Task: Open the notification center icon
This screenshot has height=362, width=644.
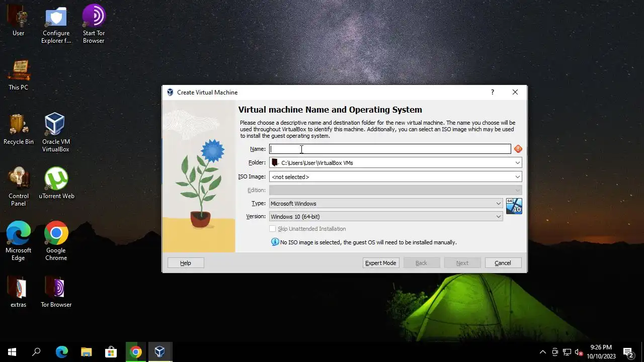Action: point(628,352)
